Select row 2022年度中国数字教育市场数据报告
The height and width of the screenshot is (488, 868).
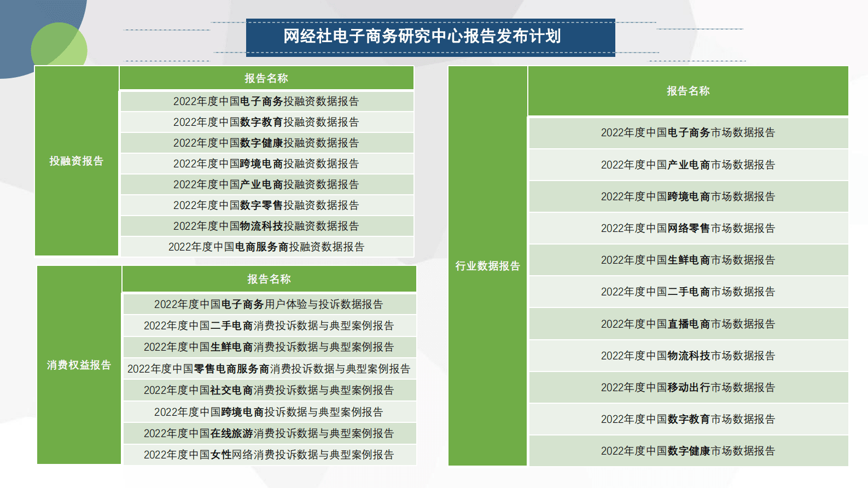point(688,419)
